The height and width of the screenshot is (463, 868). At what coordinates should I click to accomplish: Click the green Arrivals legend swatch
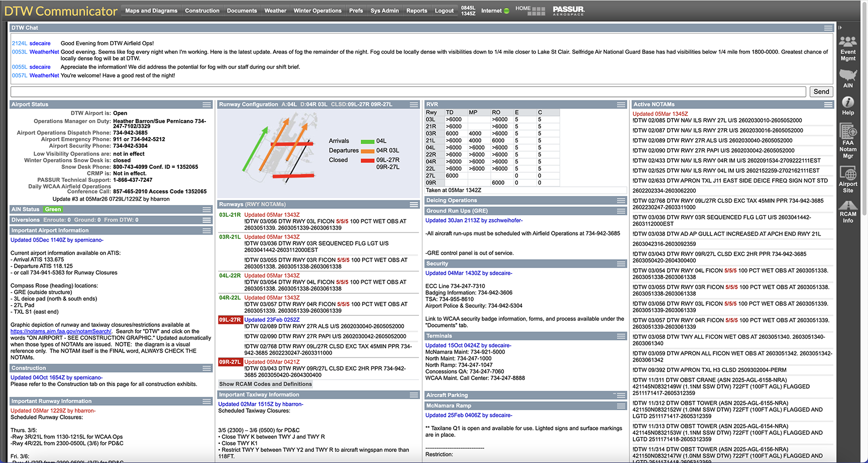[367, 142]
